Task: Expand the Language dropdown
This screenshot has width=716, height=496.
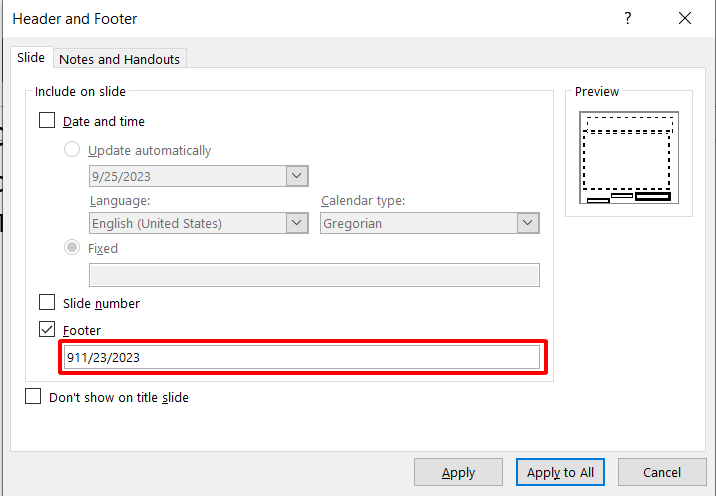Action: click(x=297, y=224)
